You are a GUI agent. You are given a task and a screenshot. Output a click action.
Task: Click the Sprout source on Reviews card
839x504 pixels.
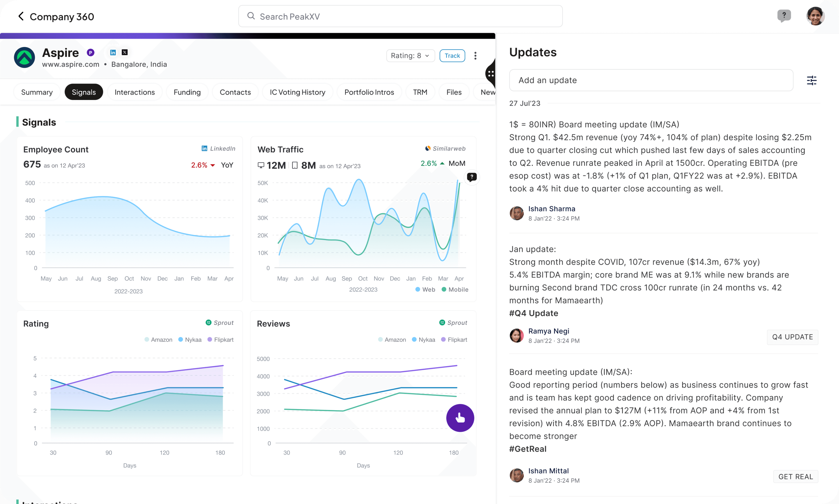(x=453, y=323)
